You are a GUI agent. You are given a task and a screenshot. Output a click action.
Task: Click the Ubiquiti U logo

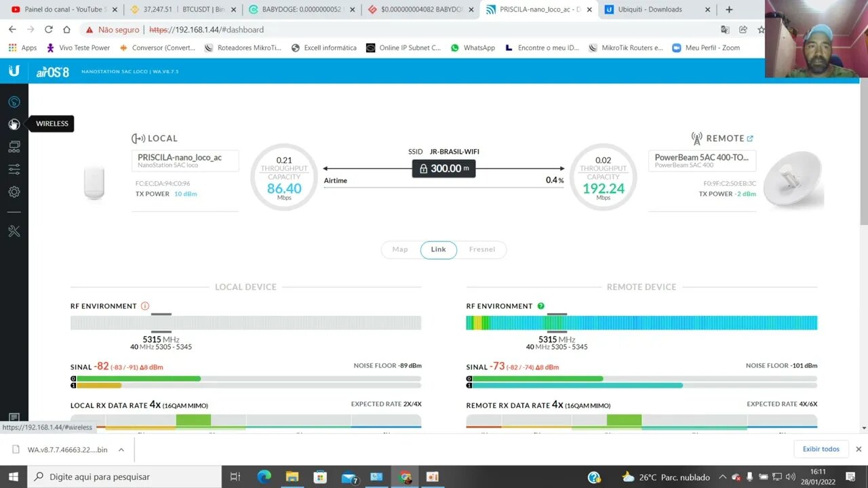[14, 70]
